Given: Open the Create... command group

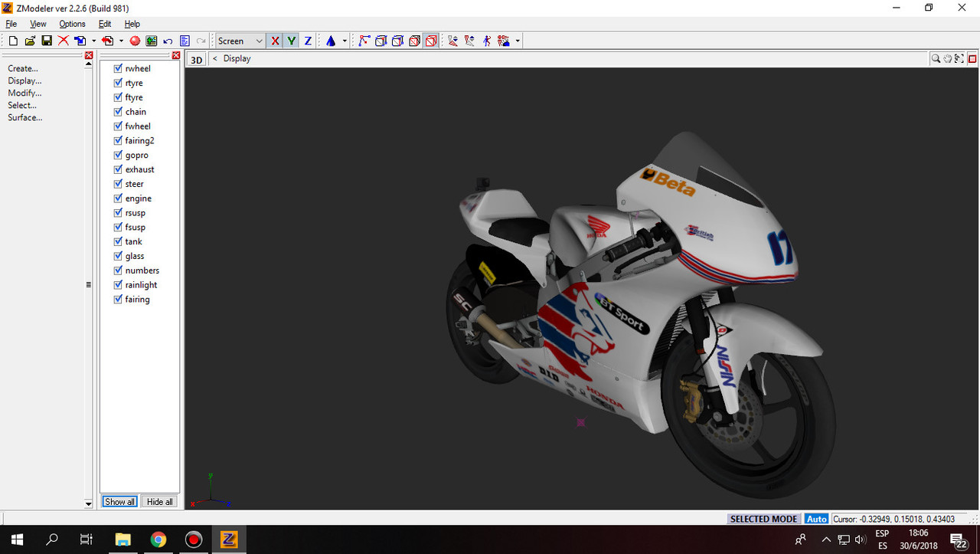Looking at the screenshot, I should click(x=23, y=68).
